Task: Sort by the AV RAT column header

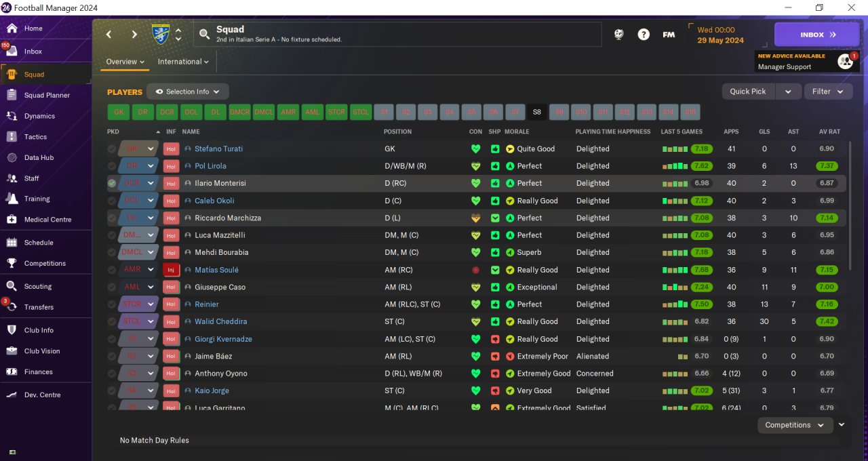Action: point(829,132)
